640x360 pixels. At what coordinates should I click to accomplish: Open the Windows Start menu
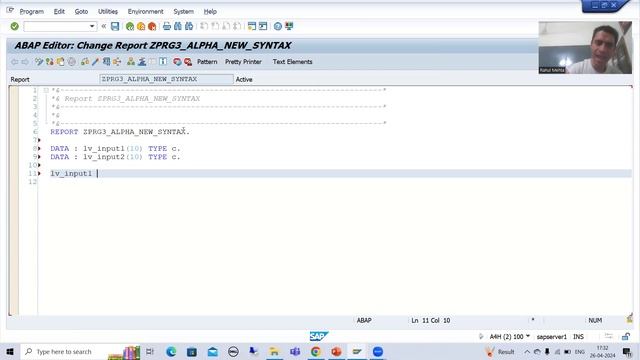[10, 351]
